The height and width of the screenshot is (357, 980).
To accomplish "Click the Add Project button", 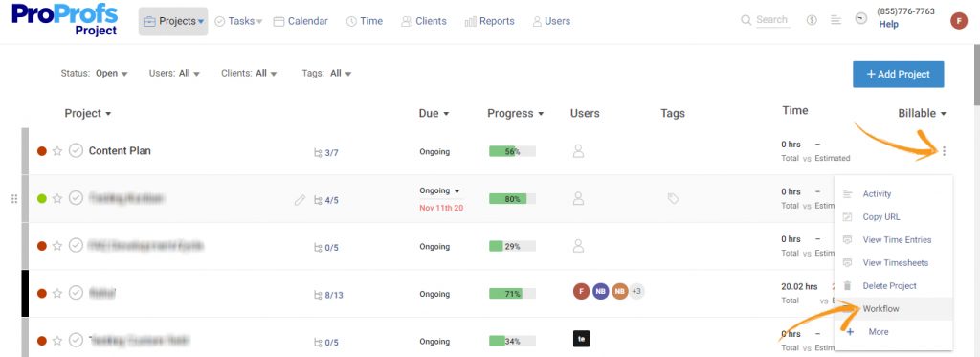I will (898, 74).
